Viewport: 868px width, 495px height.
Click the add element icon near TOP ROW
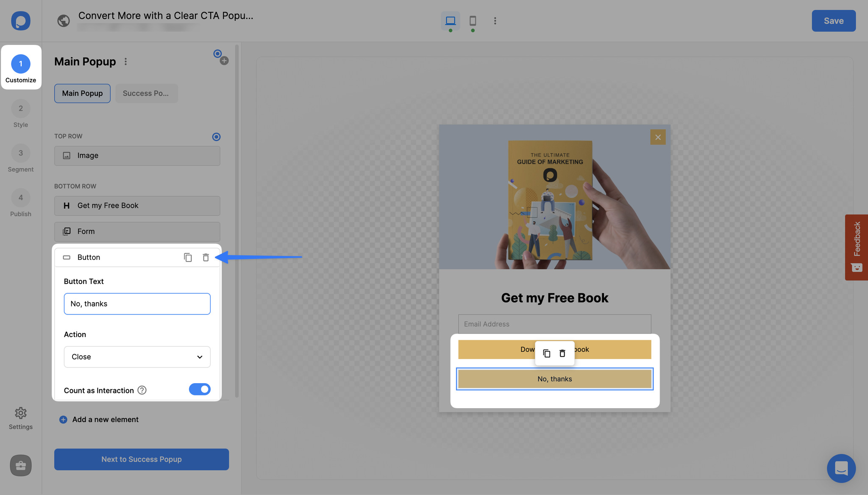pyautogui.click(x=217, y=136)
